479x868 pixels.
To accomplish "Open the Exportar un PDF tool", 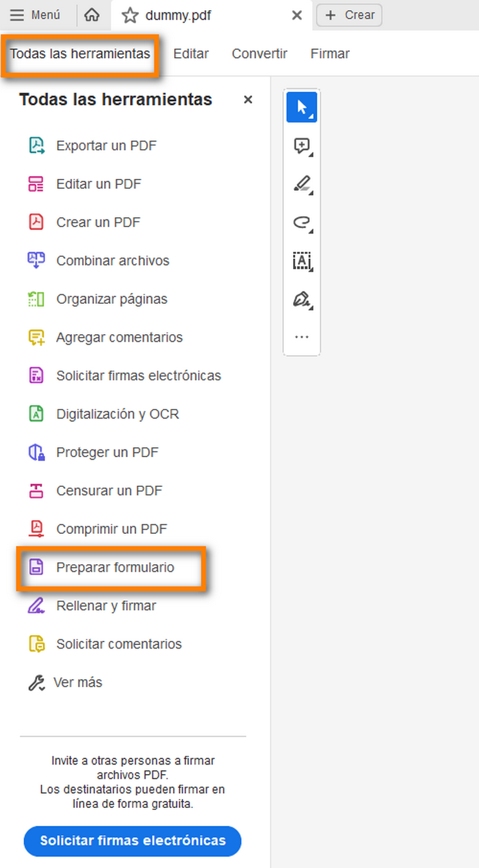I will 106,145.
